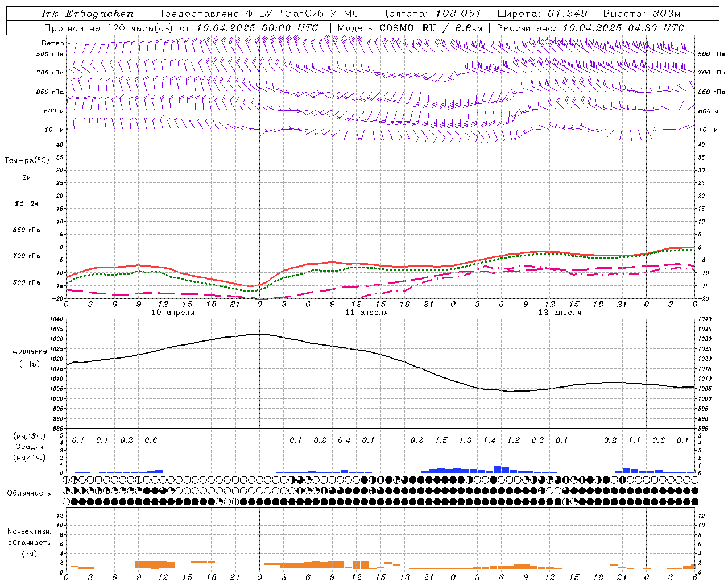The image size is (728, 582).
Task: Click the "1.5" precipitation amount value
Action: coord(441,440)
